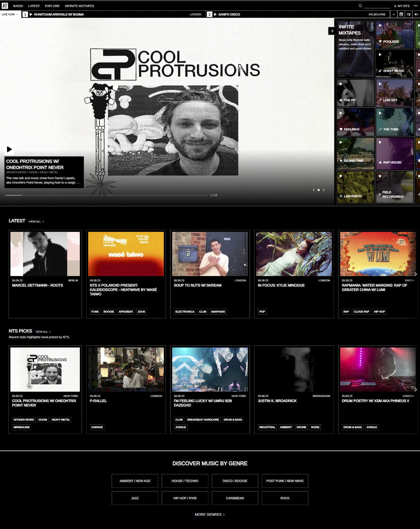Select the House / Techno genre

(x=185, y=481)
